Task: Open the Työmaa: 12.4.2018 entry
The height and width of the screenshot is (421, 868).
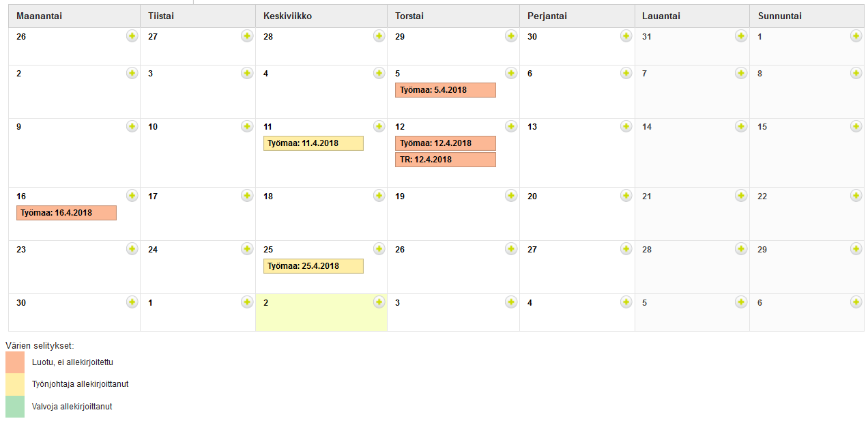Action: point(445,143)
